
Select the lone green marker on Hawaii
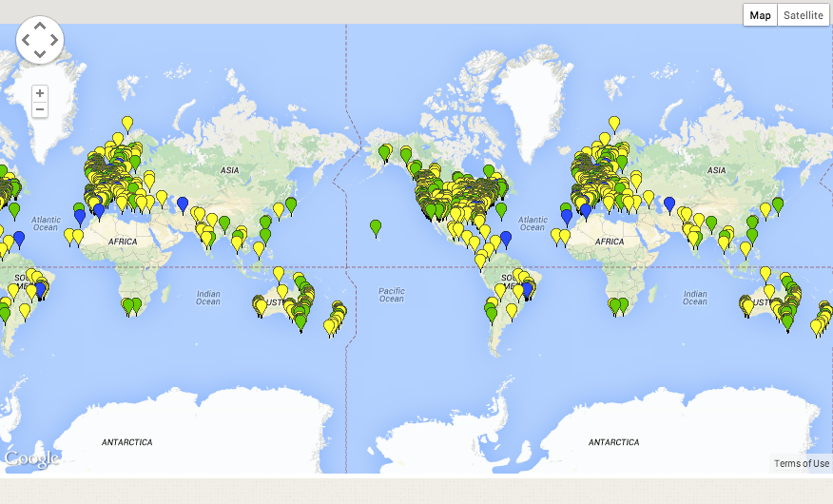(377, 226)
